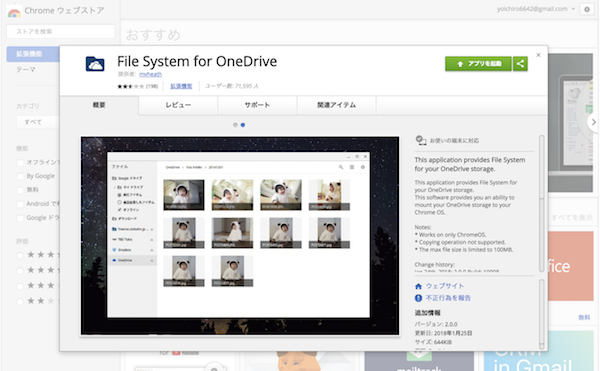
Task: Open the myheath developer link
Action: coord(150,74)
